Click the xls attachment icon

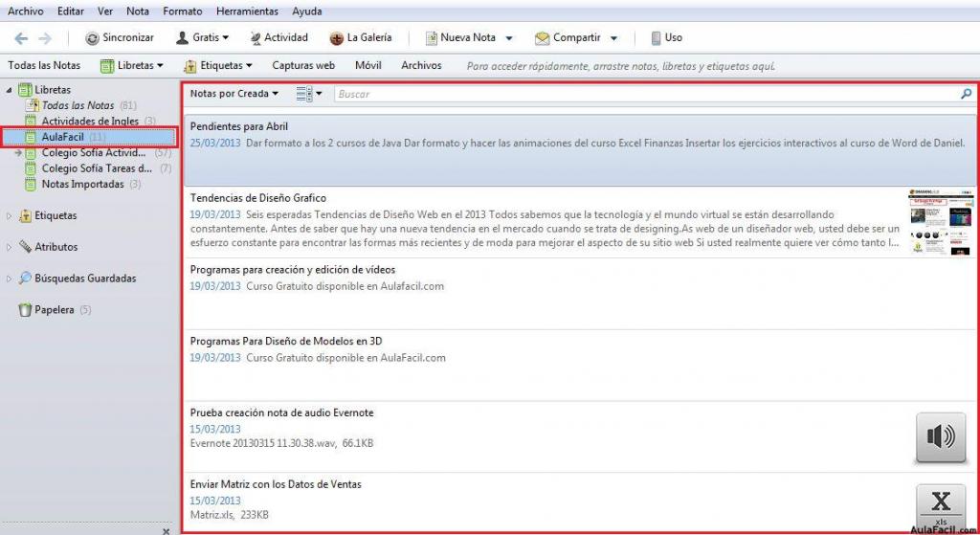tap(941, 506)
